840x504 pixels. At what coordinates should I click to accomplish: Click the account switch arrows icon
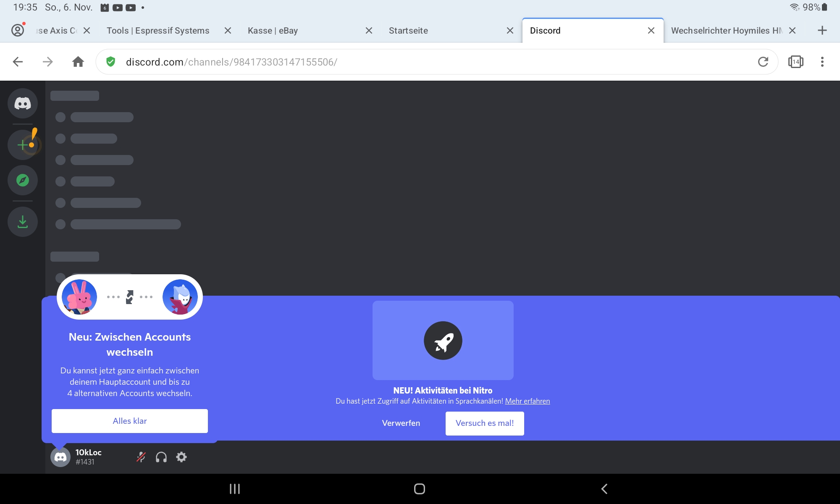[x=130, y=297]
